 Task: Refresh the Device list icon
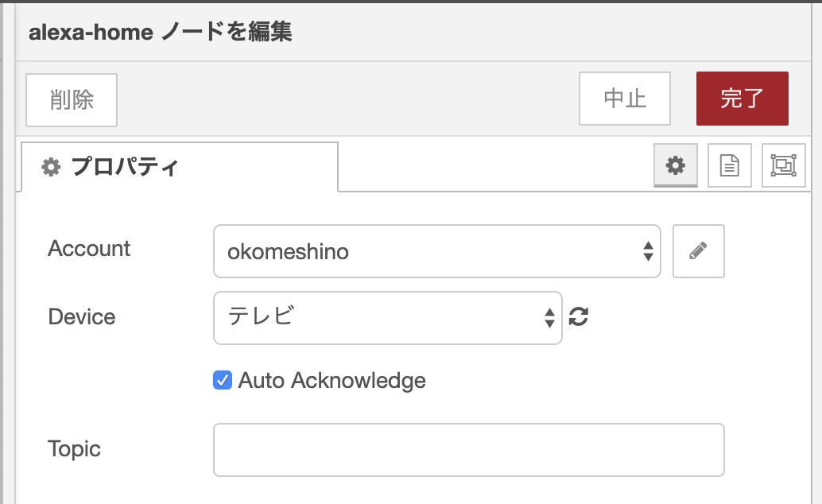click(579, 316)
